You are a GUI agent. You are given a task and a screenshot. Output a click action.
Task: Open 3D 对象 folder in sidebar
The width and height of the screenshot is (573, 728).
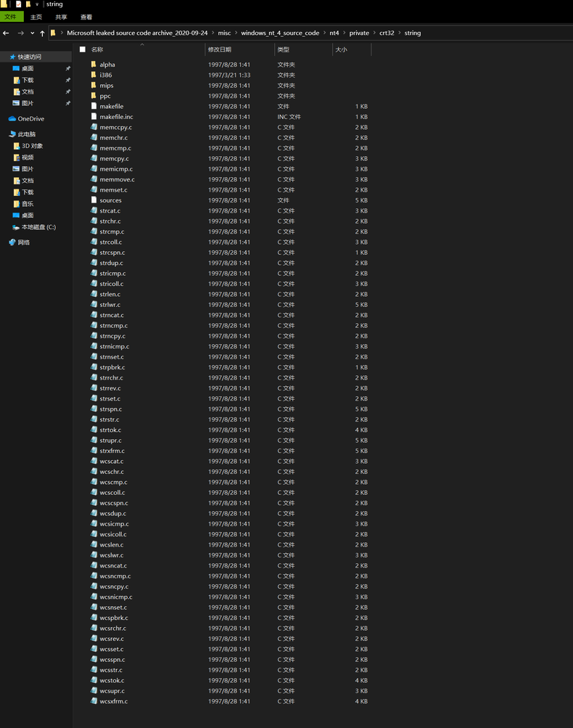coord(32,146)
